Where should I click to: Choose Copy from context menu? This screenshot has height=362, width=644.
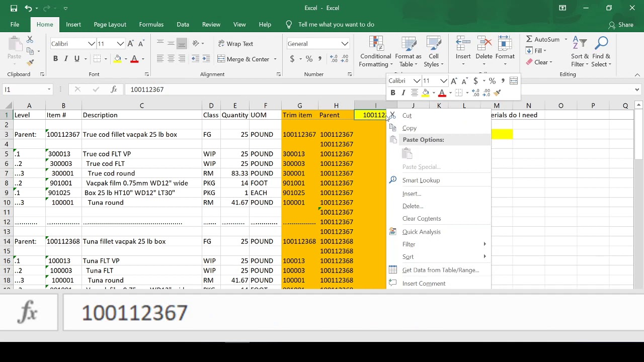click(439, 128)
